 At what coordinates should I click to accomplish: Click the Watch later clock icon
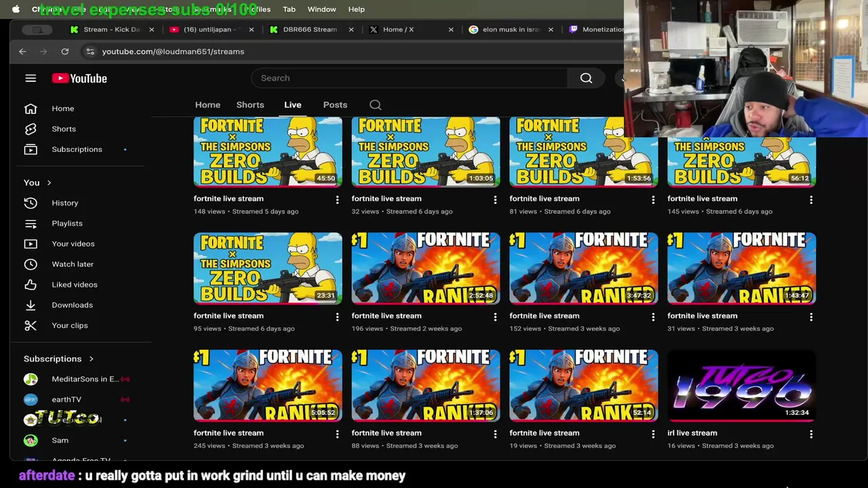click(x=31, y=264)
